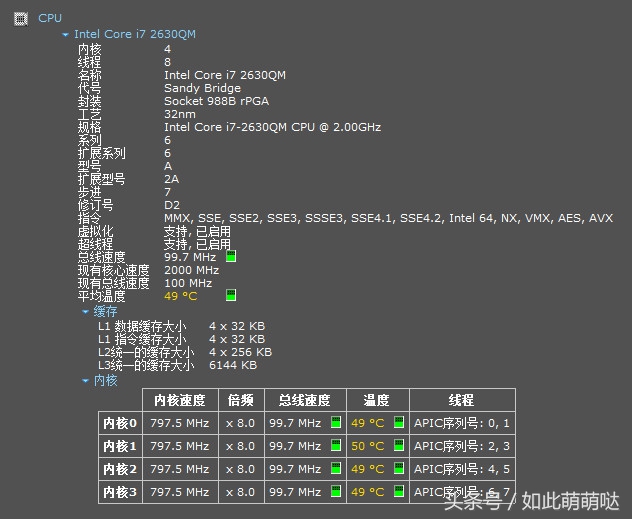Click x 8.0 multiplier in 内核2 row
This screenshot has width=632, height=519.
click(241, 469)
